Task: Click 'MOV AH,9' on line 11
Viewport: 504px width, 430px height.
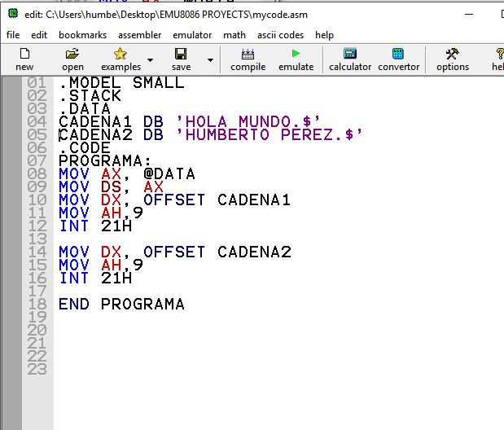Action: tap(101, 213)
